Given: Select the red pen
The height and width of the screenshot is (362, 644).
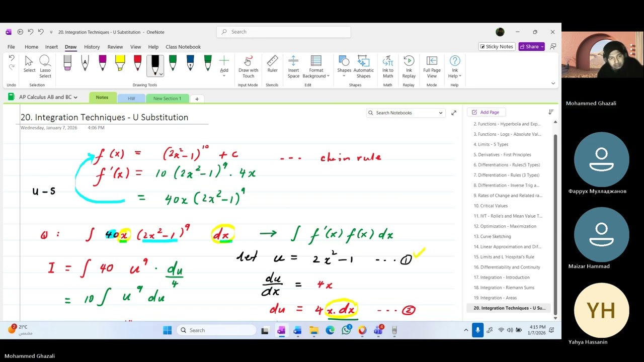Looking at the screenshot, I should pyautogui.click(x=137, y=63).
